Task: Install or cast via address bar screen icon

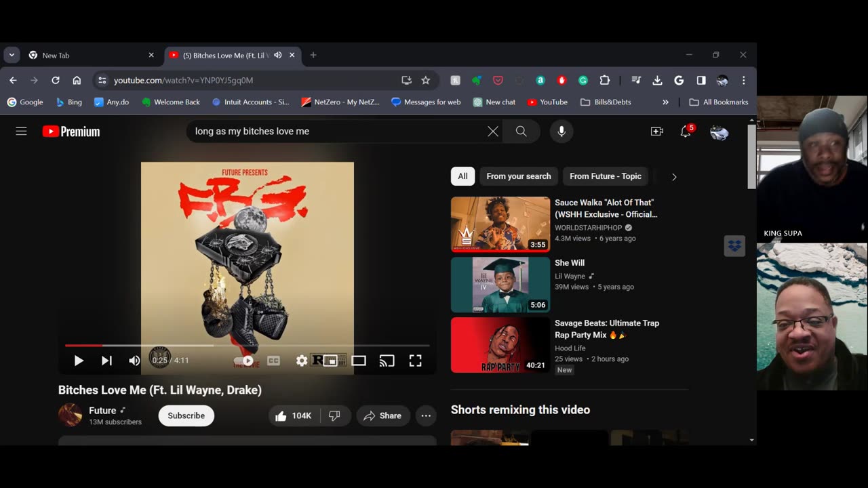Action: tap(406, 80)
